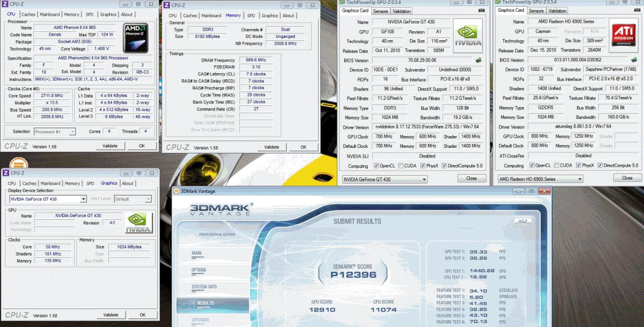This screenshot has height=327, width=644.
Task: Open Mainboard tab in CPU-Z Graphics window
Action: tap(50, 184)
